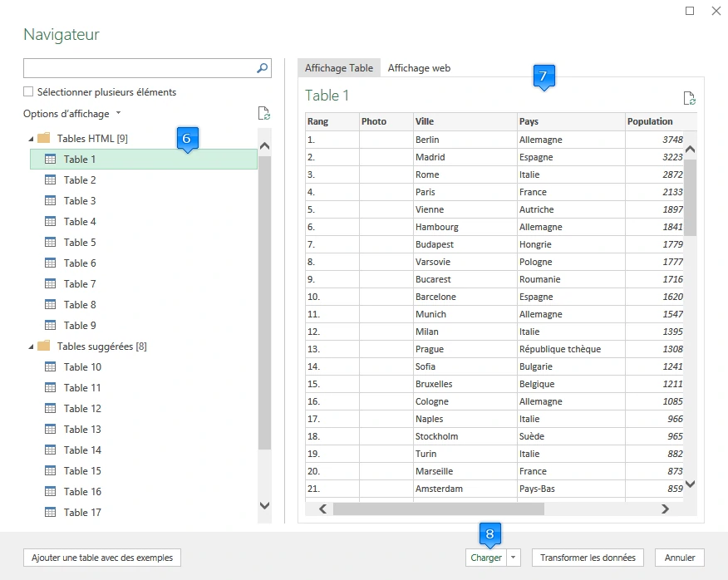Click Transformer les données button
Screen dimensions: 728x580
click(x=588, y=558)
